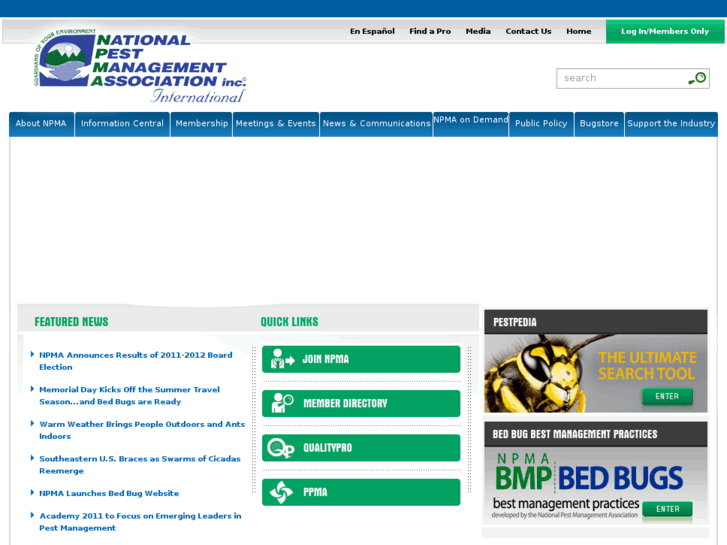The width and height of the screenshot is (727, 545).
Task: Open Southeastern U.S. Braces as Cicadas article
Action: click(x=140, y=465)
